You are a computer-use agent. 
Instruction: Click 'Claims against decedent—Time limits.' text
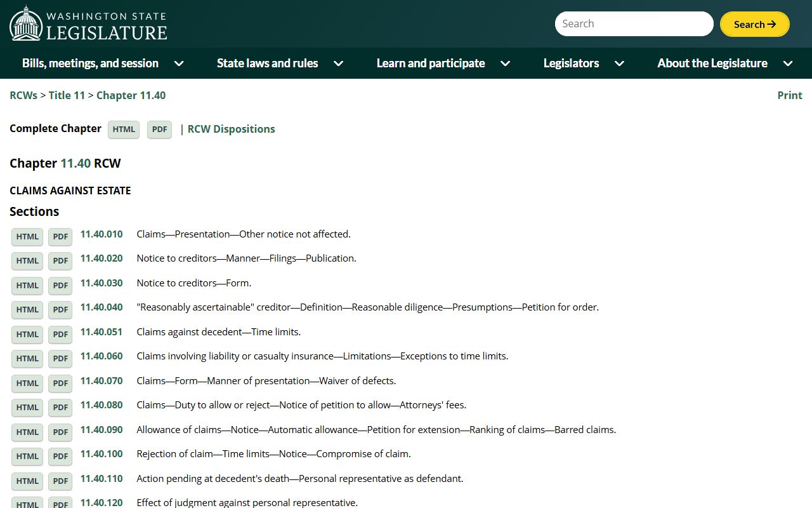[219, 331]
